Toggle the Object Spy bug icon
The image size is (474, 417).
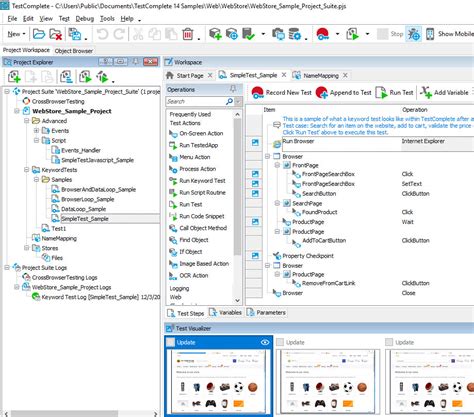pos(414,34)
